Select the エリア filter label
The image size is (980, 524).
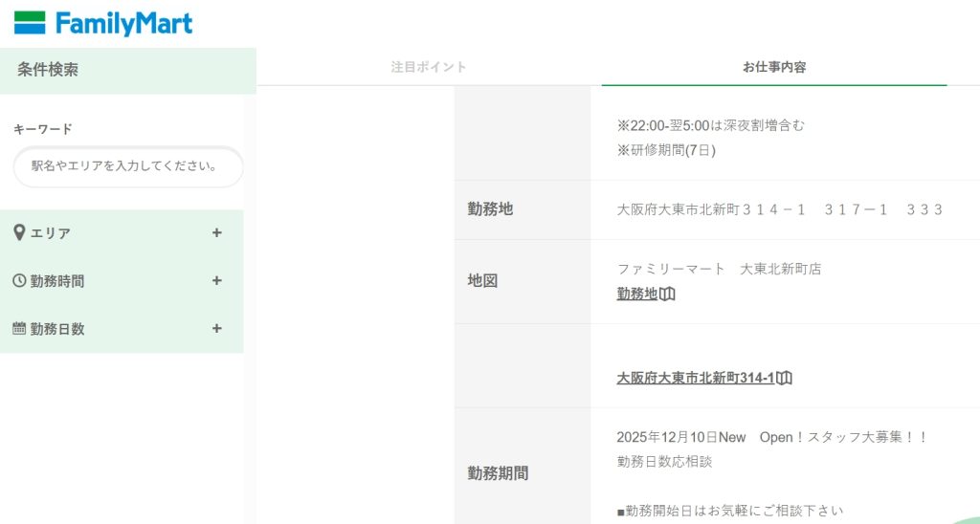pos(50,233)
